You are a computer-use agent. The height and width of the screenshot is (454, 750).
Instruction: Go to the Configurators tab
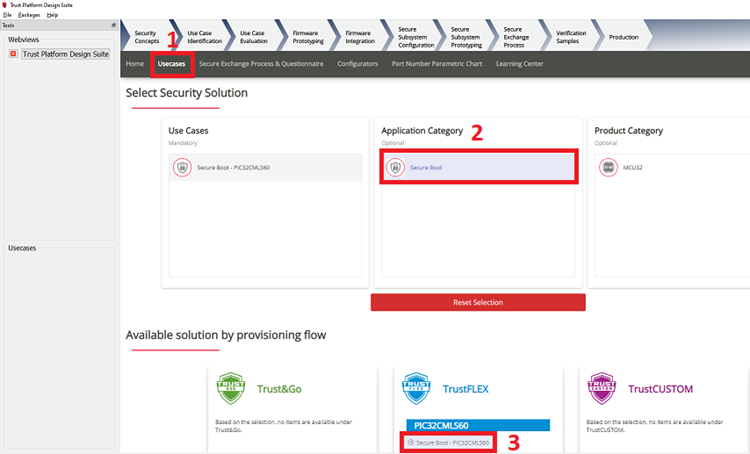357,63
